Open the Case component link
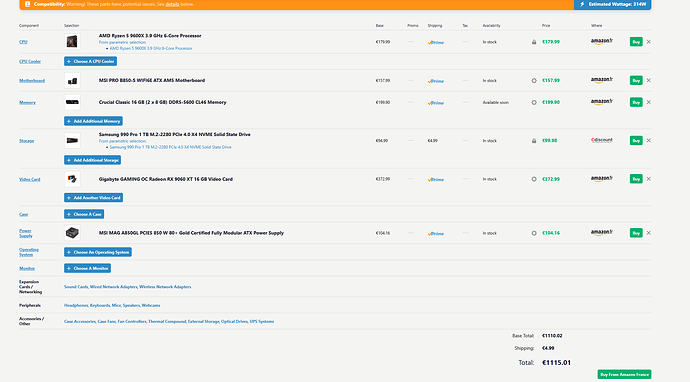Screen dimensions: 690x382 23,214
